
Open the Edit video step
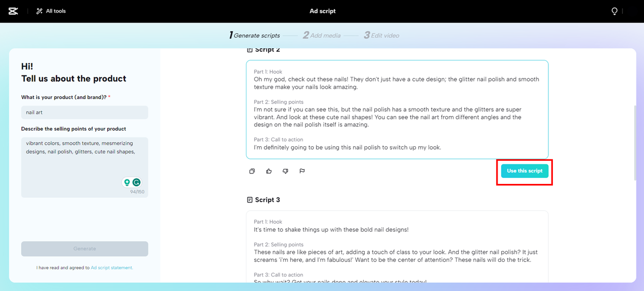(381, 35)
